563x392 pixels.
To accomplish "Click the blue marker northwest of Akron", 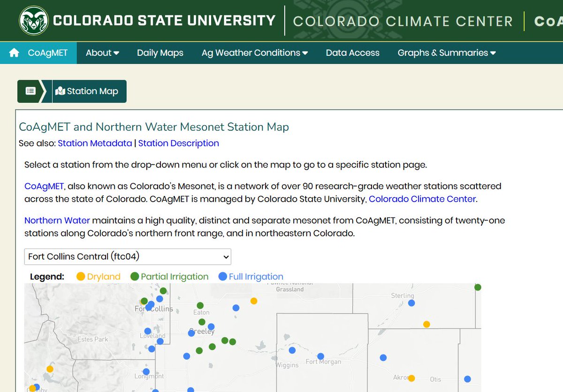I will pos(383,358).
